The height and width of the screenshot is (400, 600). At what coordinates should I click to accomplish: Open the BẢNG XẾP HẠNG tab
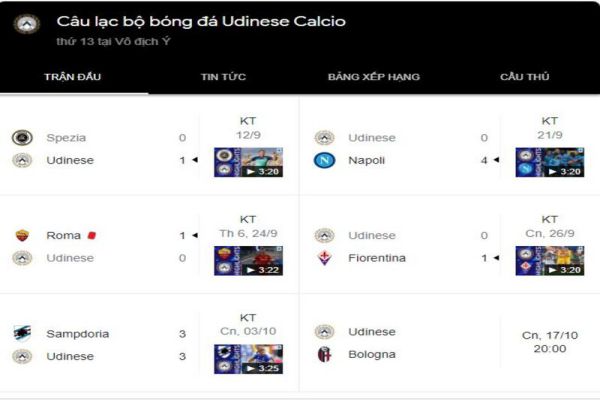pyautogui.click(x=374, y=77)
